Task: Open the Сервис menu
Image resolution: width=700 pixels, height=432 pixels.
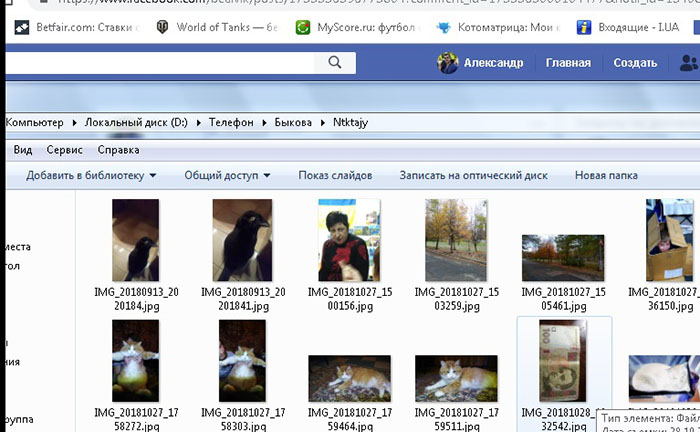Action: tap(65, 150)
